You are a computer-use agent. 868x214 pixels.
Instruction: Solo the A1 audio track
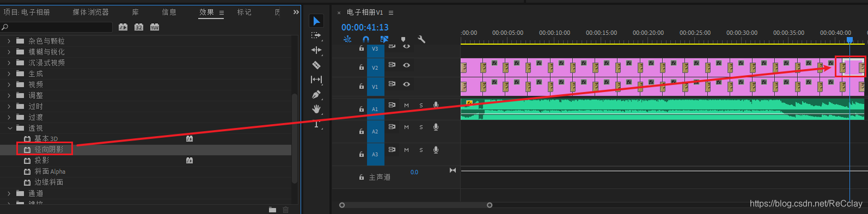tap(421, 105)
